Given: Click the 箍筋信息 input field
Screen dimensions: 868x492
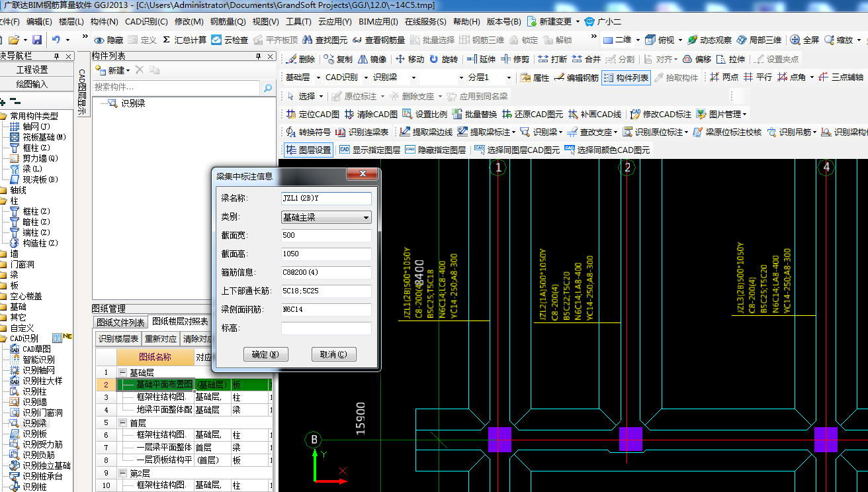Looking at the screenshot, I should (x=326, y=272).
